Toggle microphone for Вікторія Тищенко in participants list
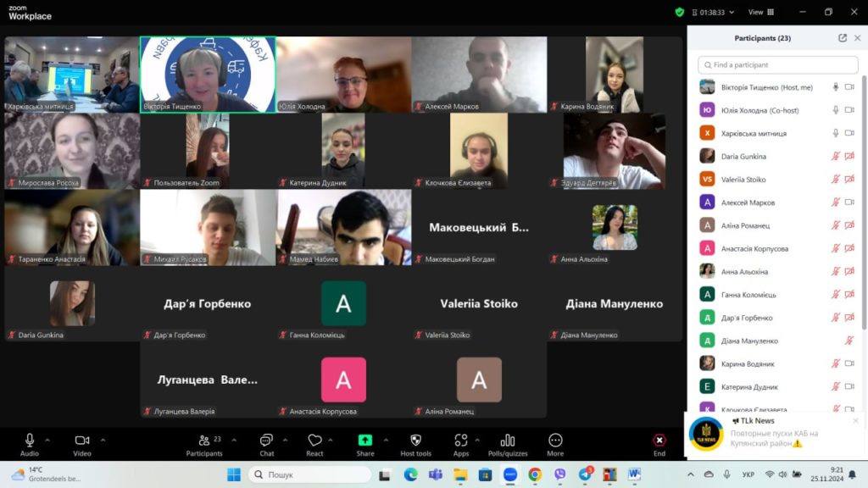Image resolution: width=868 pixels, height=488 pixels. [x=836, y=87]
